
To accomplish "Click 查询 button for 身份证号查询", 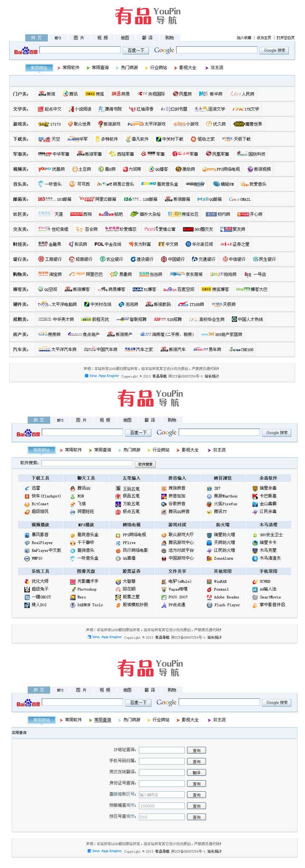I will pos(196,783).
